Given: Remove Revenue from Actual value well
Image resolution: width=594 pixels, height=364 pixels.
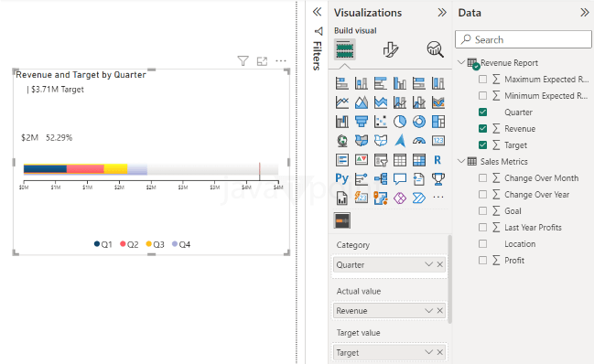Looking at the screenshot, I should pyautogui.click(x=440, y=310).
